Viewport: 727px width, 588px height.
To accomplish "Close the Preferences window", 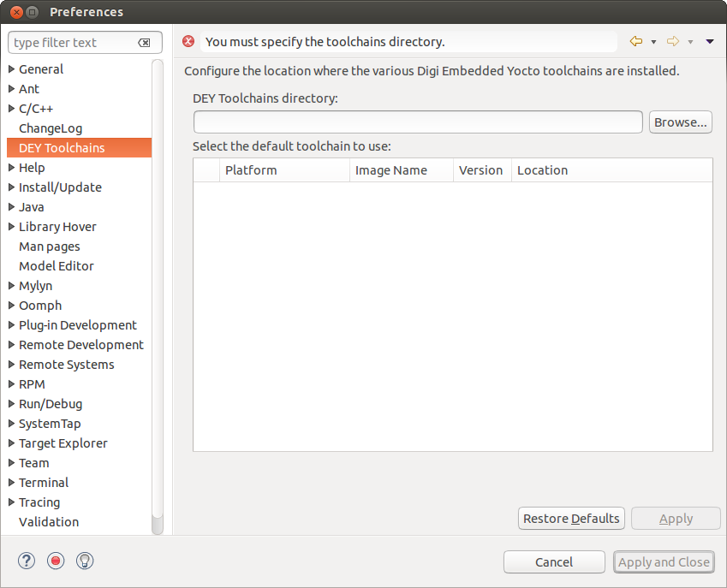I will point(12,12).
